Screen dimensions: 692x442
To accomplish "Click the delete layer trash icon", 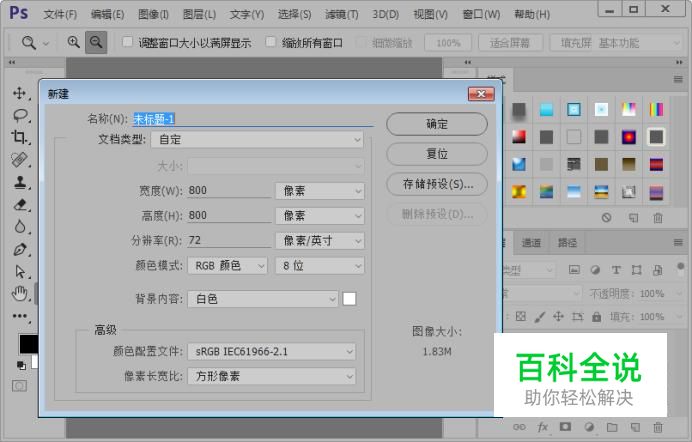I will (658, 427).
